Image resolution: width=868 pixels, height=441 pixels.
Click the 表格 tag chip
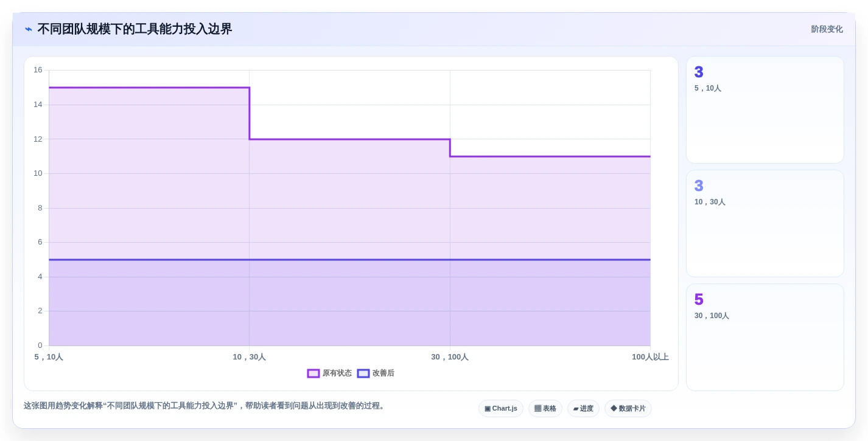pyautogui.click(x=545, y=409)
